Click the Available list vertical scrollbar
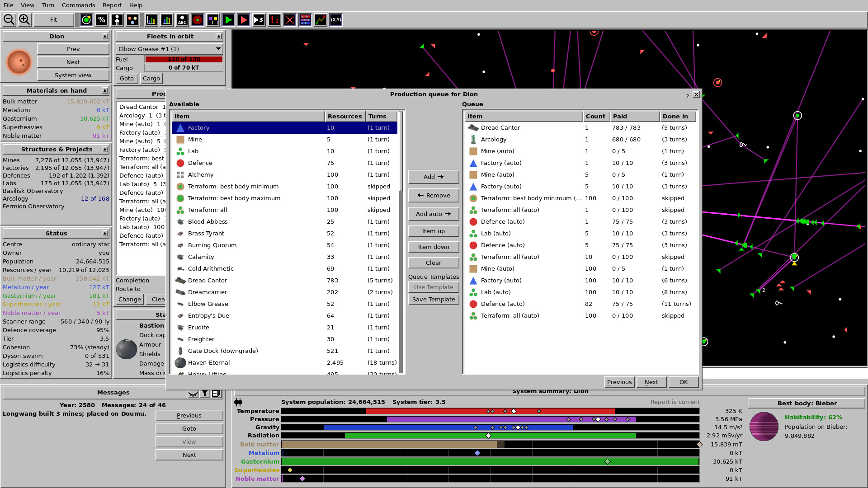 (401, 242)
